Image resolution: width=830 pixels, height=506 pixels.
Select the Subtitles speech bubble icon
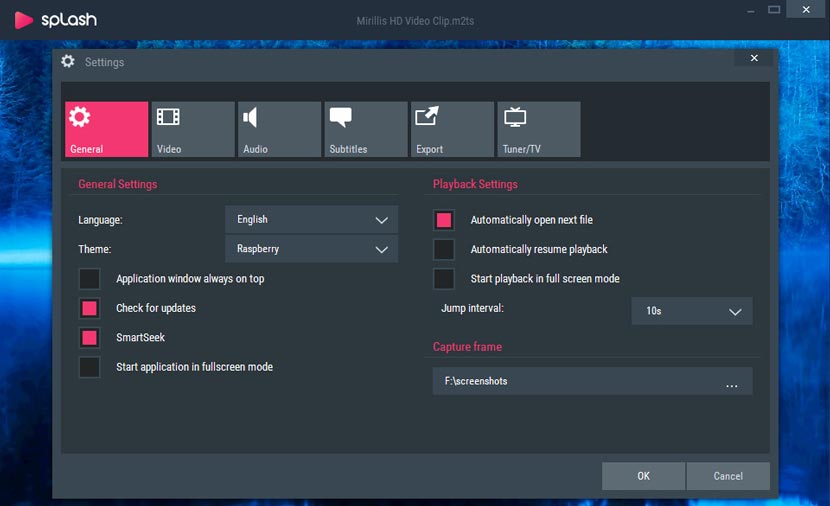(365, 129)
